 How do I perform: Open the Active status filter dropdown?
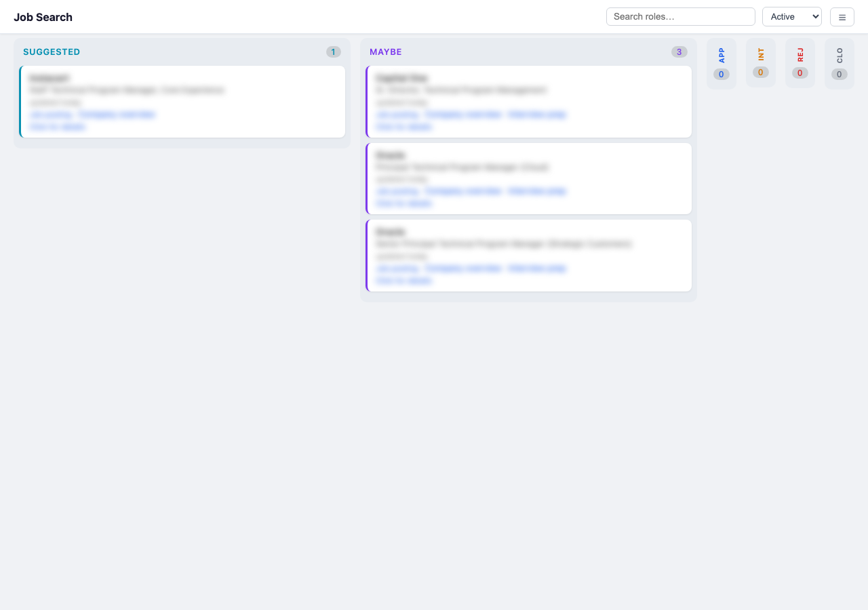(x=791, y=16)
